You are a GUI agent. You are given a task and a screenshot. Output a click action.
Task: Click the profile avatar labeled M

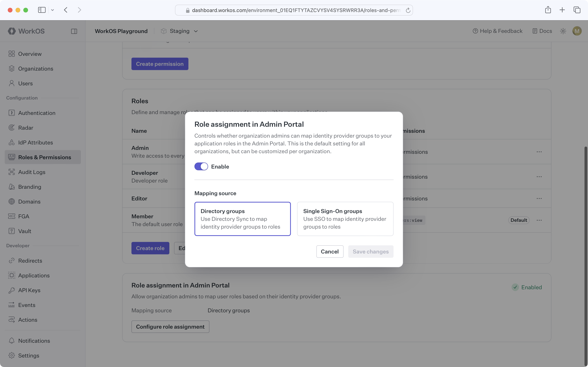(x=577, y=31)
